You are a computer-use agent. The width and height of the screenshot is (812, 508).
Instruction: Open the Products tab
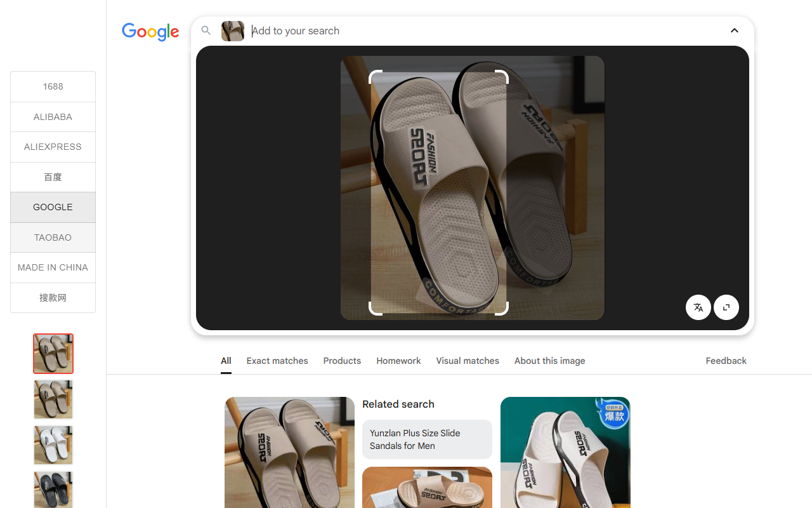click(342, 361)
